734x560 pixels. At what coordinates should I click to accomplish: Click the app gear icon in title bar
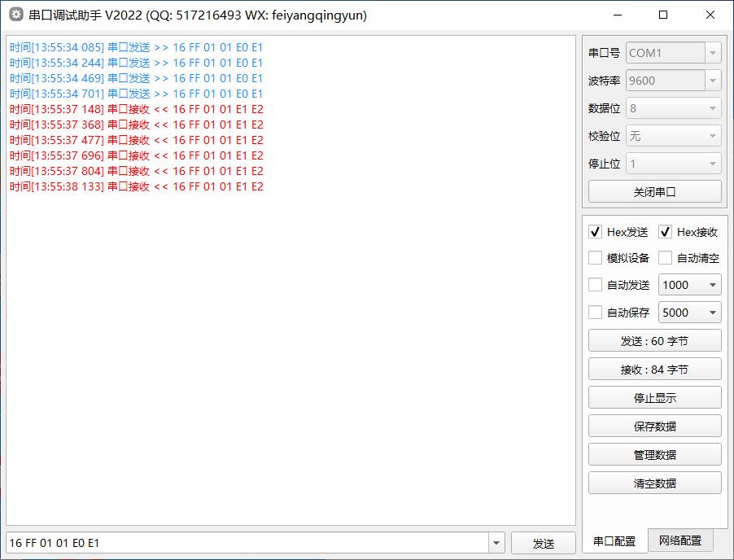point(15,15)
